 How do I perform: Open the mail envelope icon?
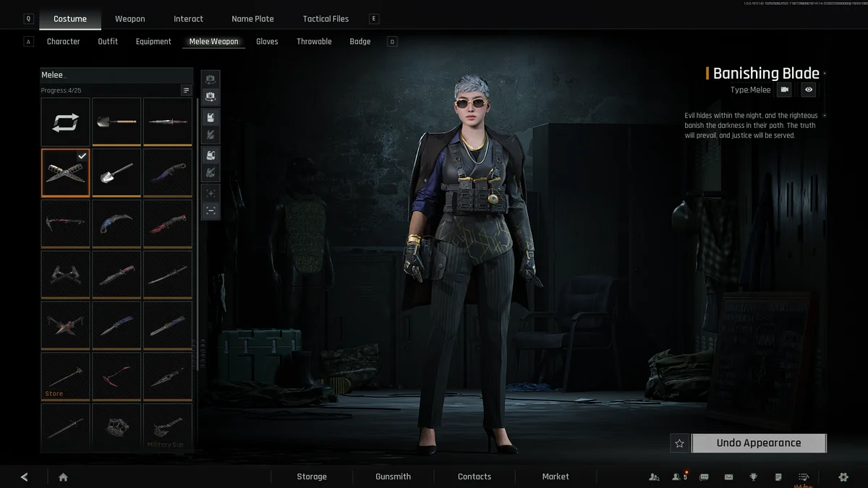click(728, 477)
